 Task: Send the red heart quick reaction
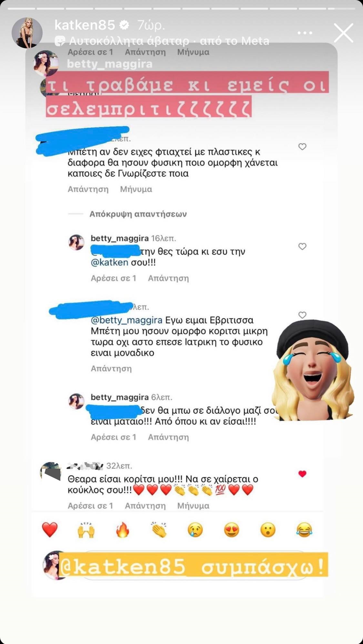(x=50, y=530)
